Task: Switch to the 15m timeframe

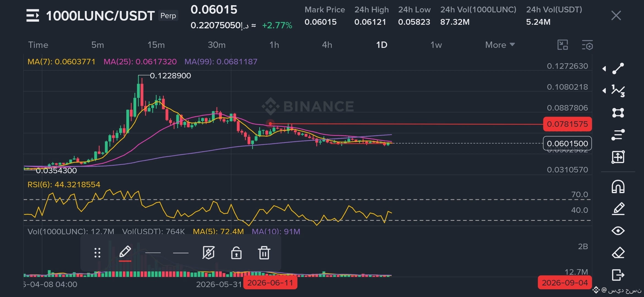Action: pos(156,45)
